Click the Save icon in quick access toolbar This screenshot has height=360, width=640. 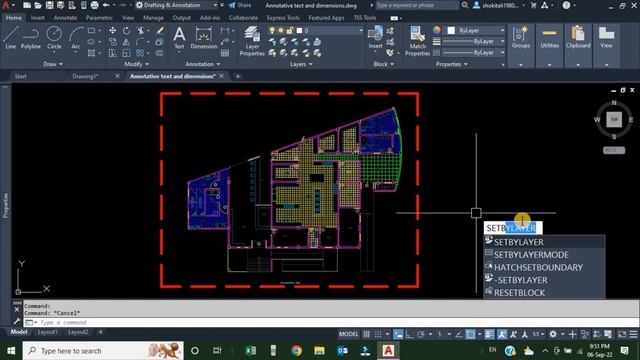(x=49, y=5)
